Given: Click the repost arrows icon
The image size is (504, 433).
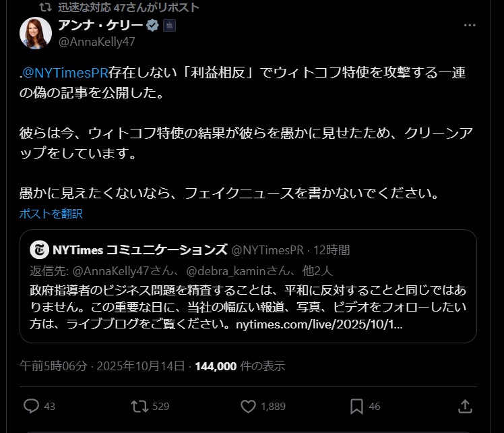Looking at the screenshot, I should click(139, 406).
